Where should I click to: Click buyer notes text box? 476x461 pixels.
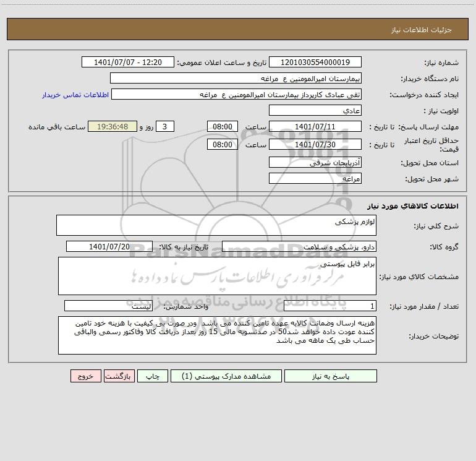pyautogui.click(x=217, y=335)
